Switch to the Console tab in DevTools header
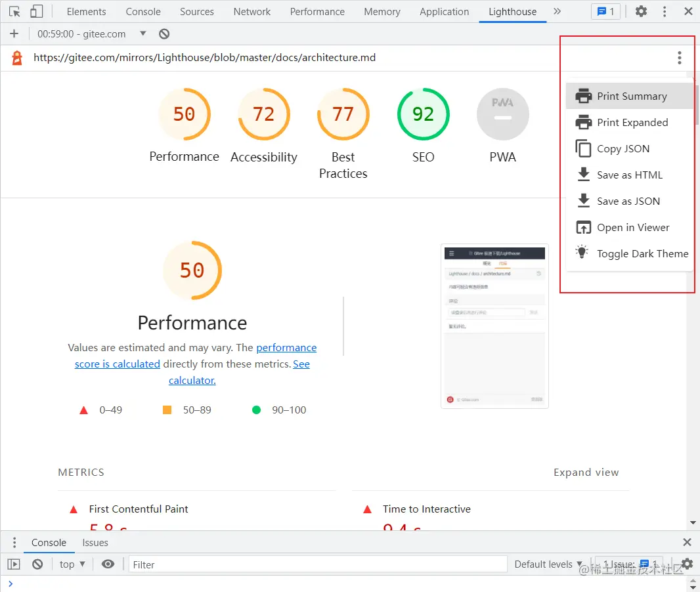Viewport: 700px width, 592px height. 143,12
